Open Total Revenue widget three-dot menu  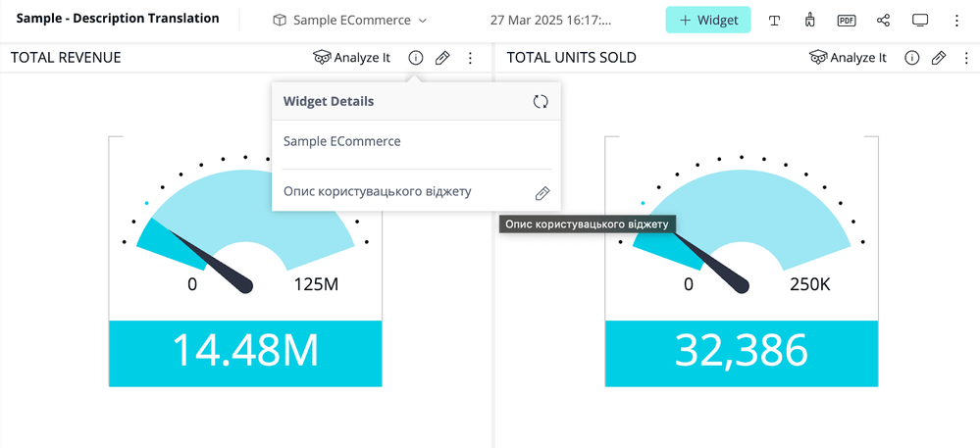coord(470,58)
